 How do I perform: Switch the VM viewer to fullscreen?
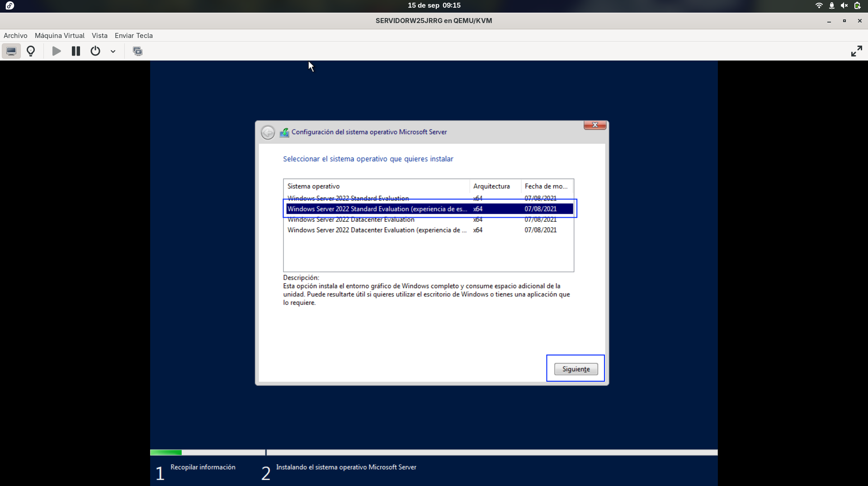pos(856,51)
